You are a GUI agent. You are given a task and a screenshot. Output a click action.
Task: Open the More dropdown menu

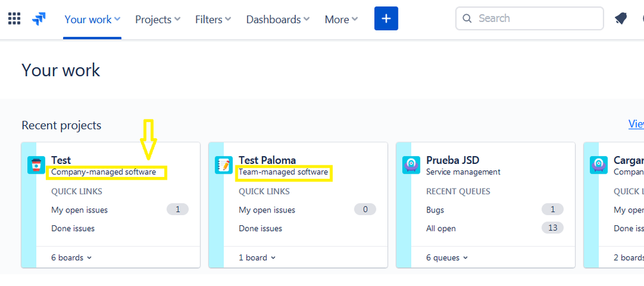point(341,19)
